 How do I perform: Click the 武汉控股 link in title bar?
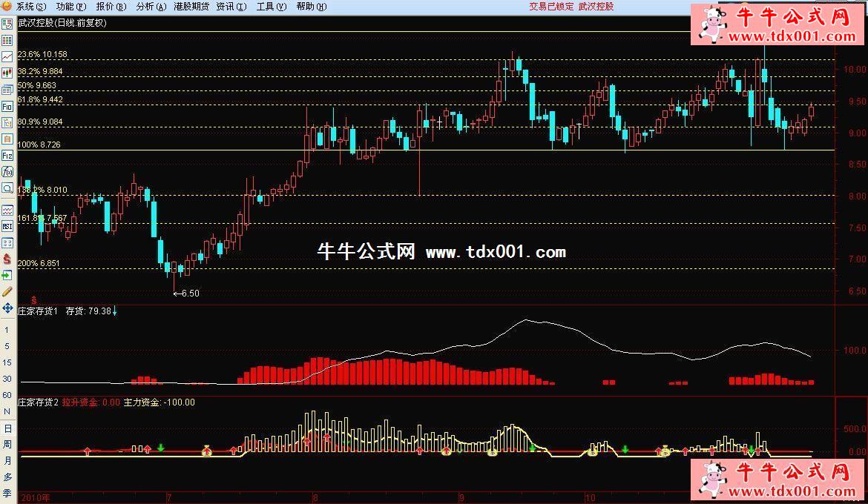pos(596,7)
